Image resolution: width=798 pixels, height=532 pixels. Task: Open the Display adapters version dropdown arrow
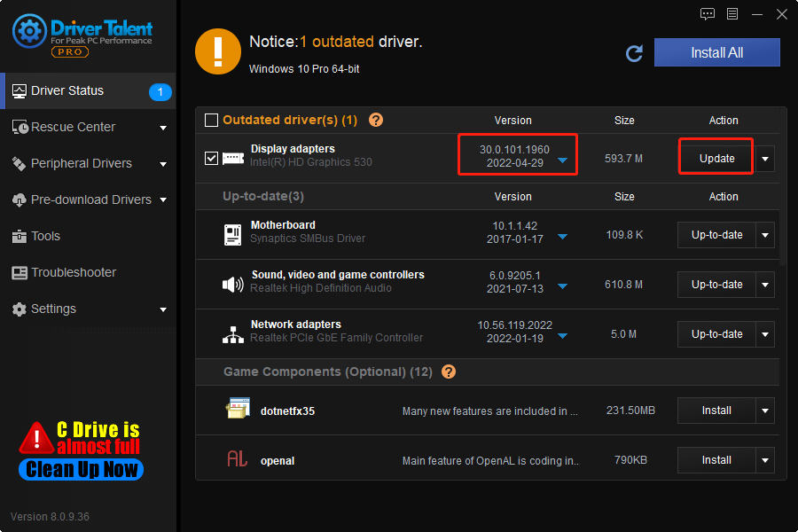(x=562, y=160)
